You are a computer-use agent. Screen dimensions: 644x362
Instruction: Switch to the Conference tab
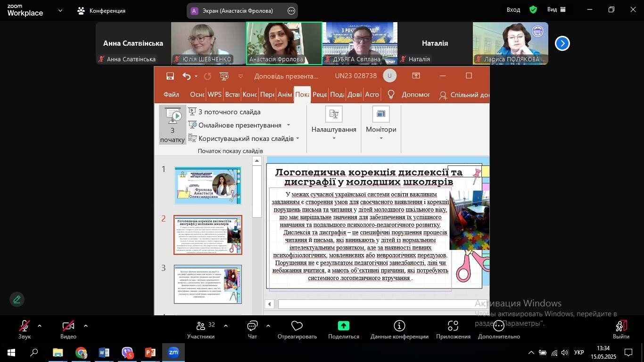(102, 10)
